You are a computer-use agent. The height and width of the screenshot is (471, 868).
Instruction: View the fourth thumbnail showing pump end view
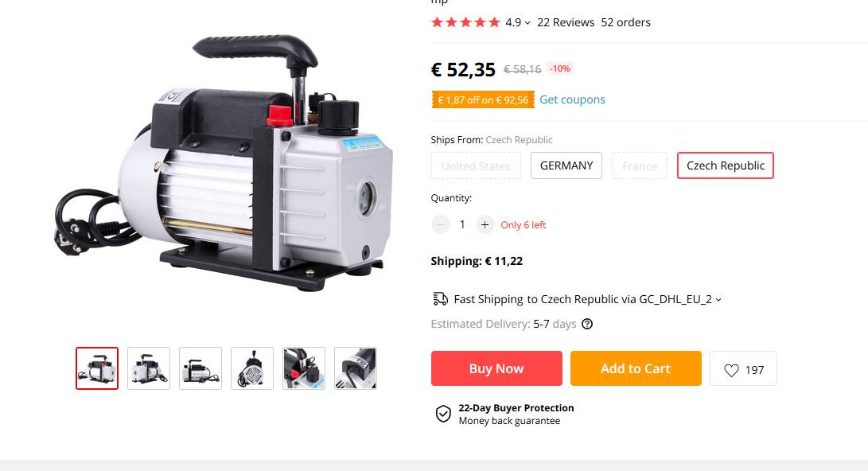point(252,368)
